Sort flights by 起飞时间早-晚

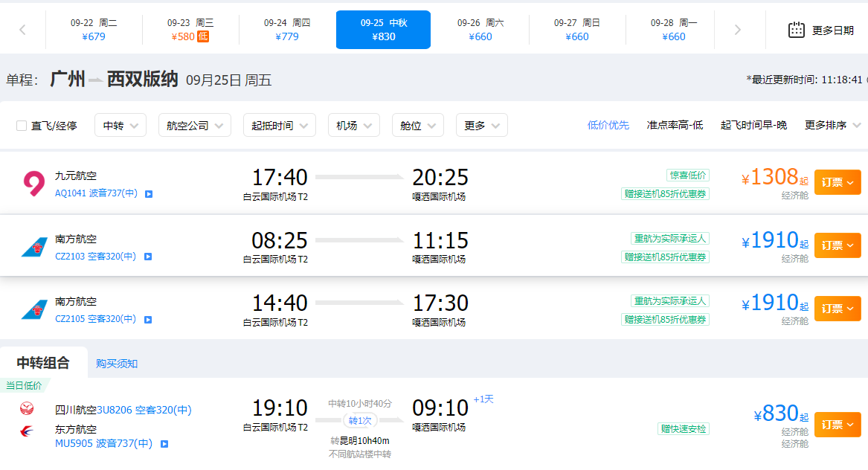(x=753, y=125)
